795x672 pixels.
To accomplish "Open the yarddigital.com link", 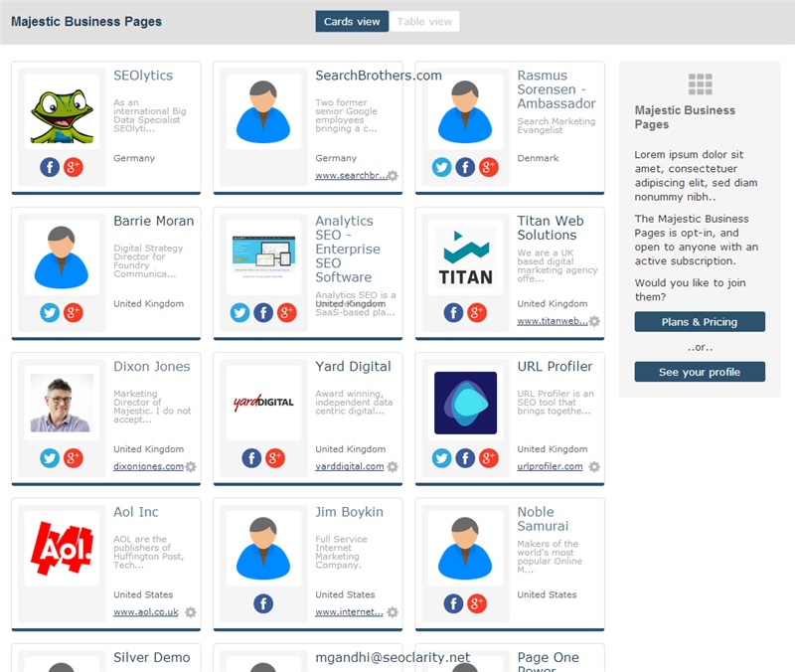I will click(350, 466).
